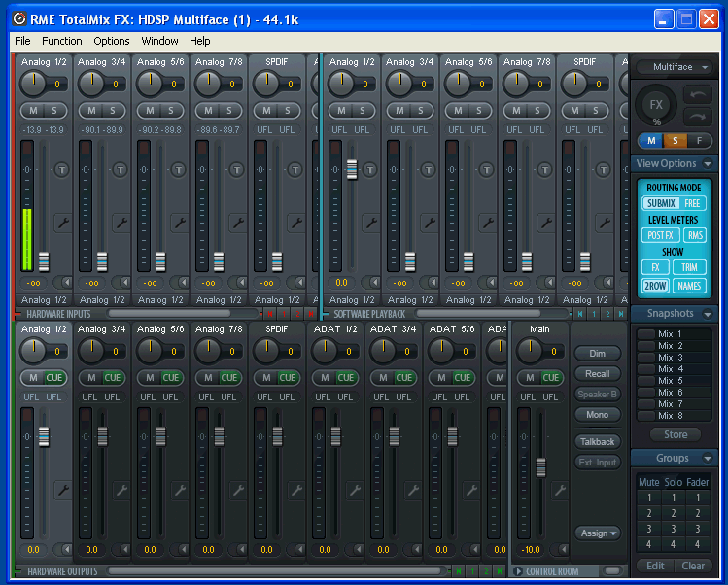The image size is (728, 585).
Task: Mute Hardware Inputs Analog 1/2 channel
Action: pos(33,111)
